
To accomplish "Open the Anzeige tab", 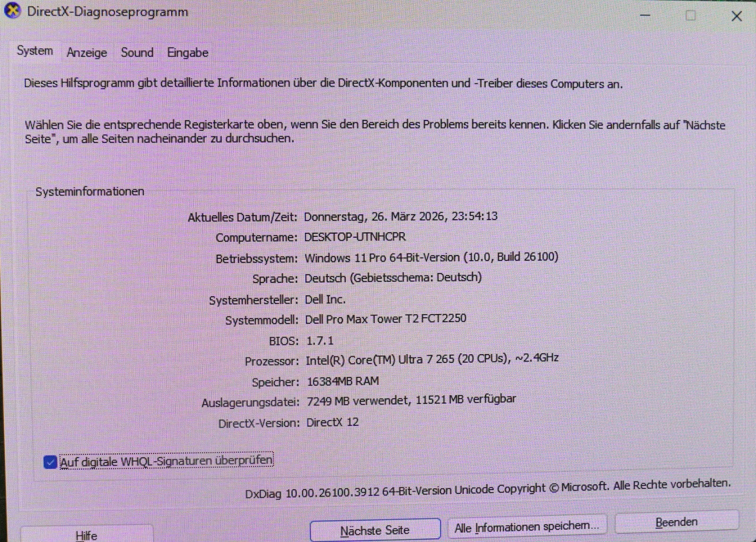I will click(87, 52).
